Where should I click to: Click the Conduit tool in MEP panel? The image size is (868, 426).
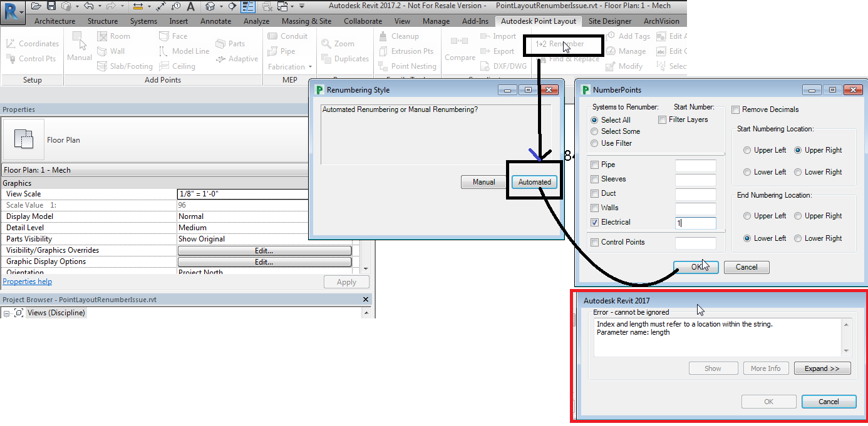(287, 36)
